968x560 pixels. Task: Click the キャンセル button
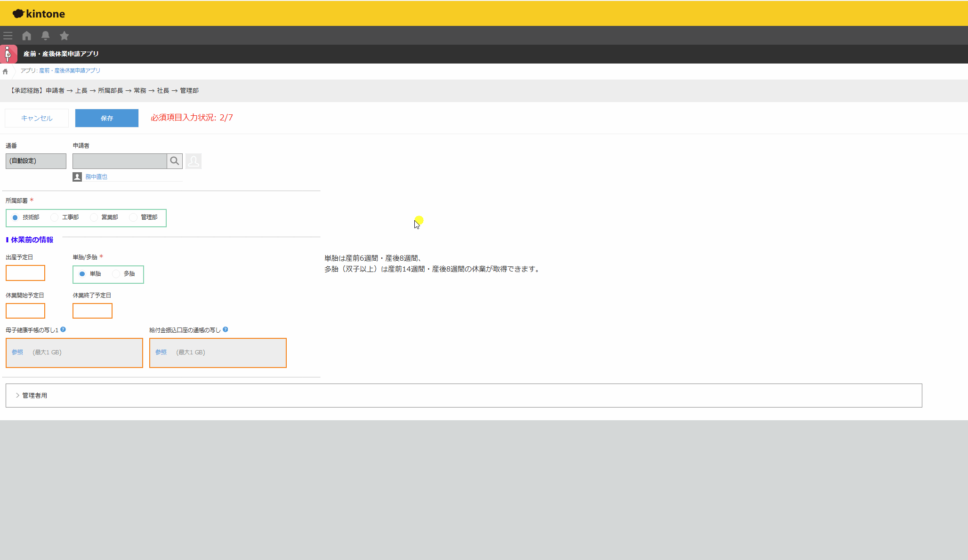[37, 118]
